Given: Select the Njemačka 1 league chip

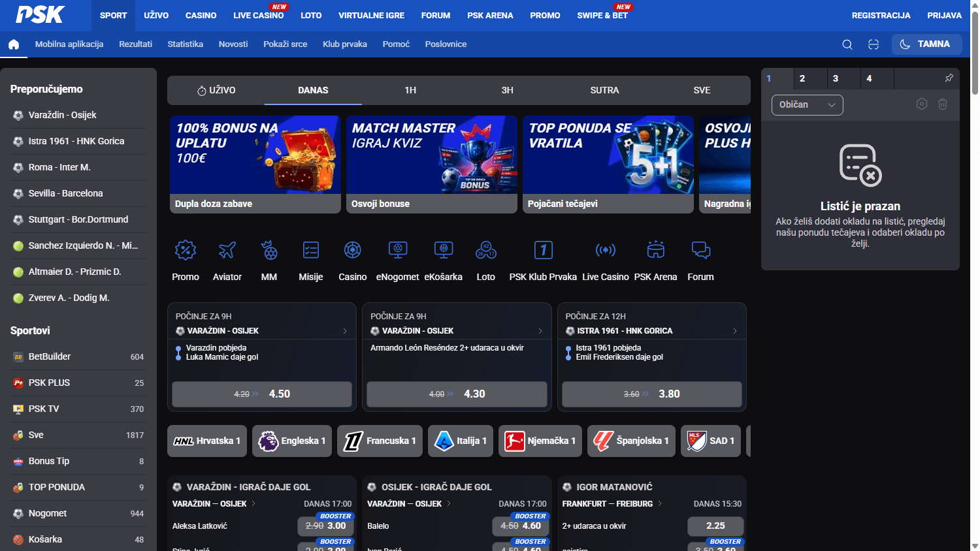Looking at the screenshot, I should pos(540,441).
